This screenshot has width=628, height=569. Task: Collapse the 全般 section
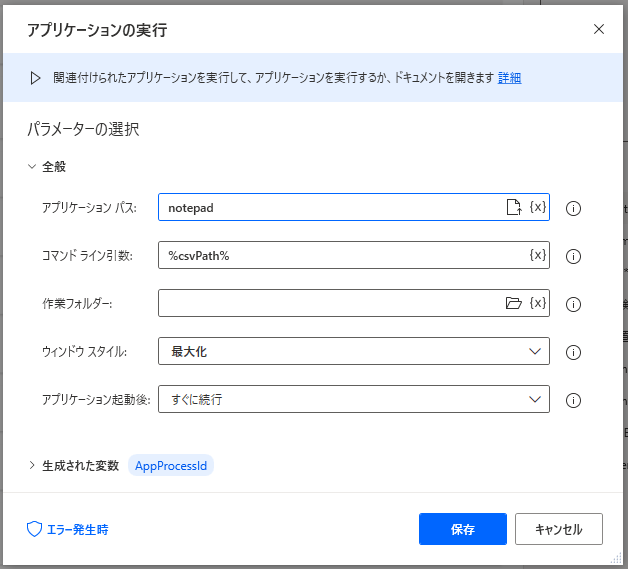32,167
